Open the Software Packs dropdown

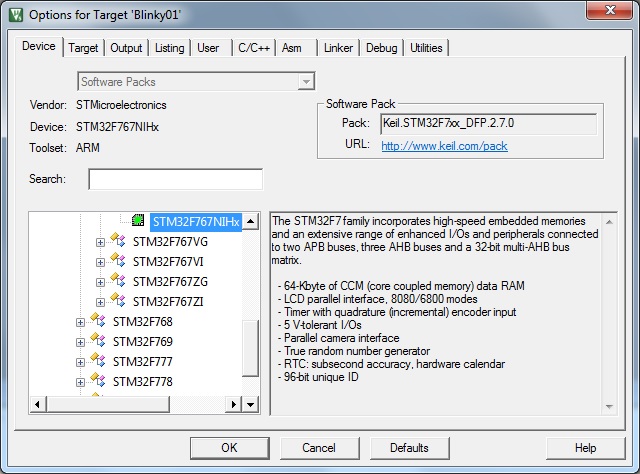pyautogui.click(x=306, y=82)
